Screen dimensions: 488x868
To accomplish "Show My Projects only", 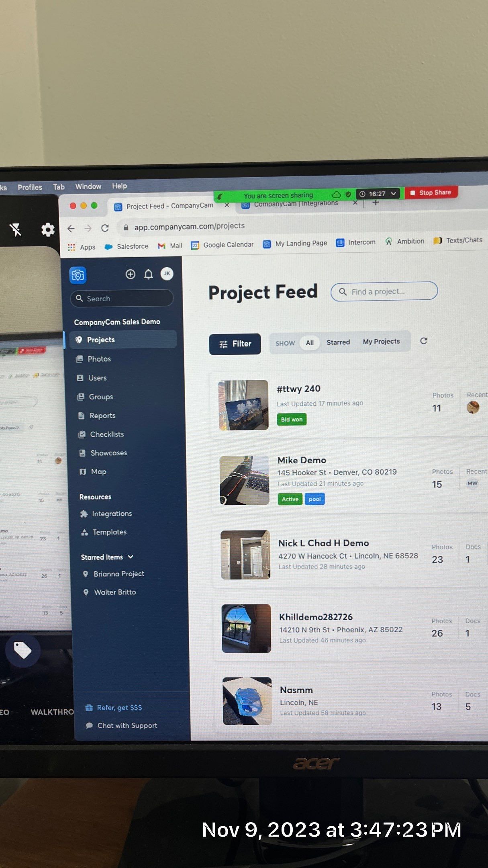I will [382, 341].
